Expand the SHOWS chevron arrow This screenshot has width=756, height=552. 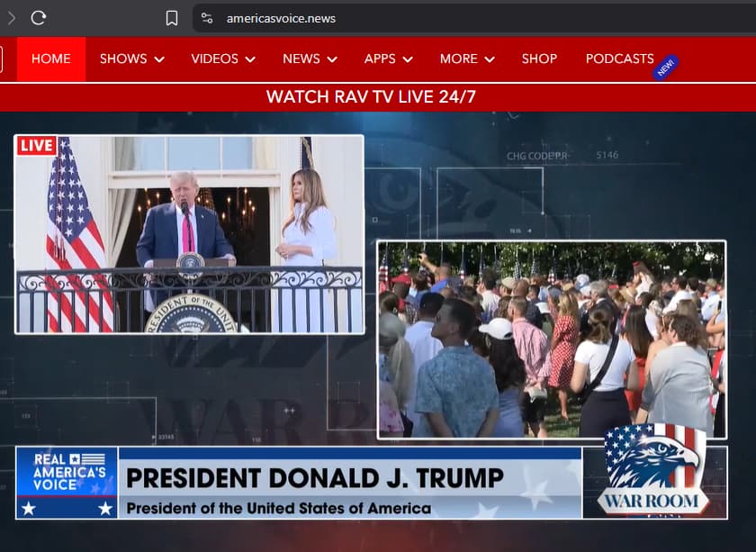159,59
